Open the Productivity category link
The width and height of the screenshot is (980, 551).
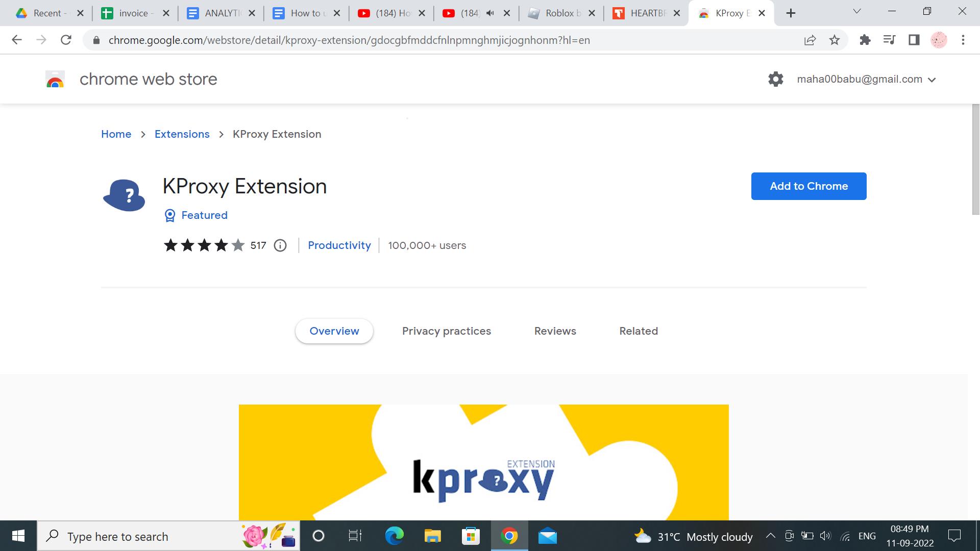click(339, 245)
